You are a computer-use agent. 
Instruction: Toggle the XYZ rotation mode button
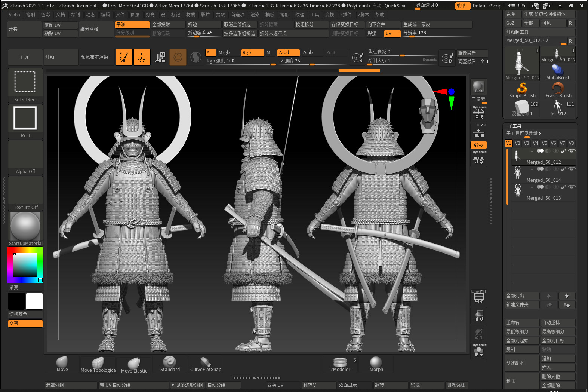(x=479, y=145)
